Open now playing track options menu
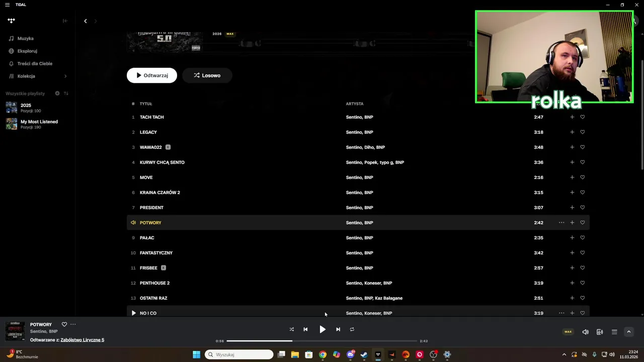The width and height of the screenshot is (644, 362). (73, 324)
